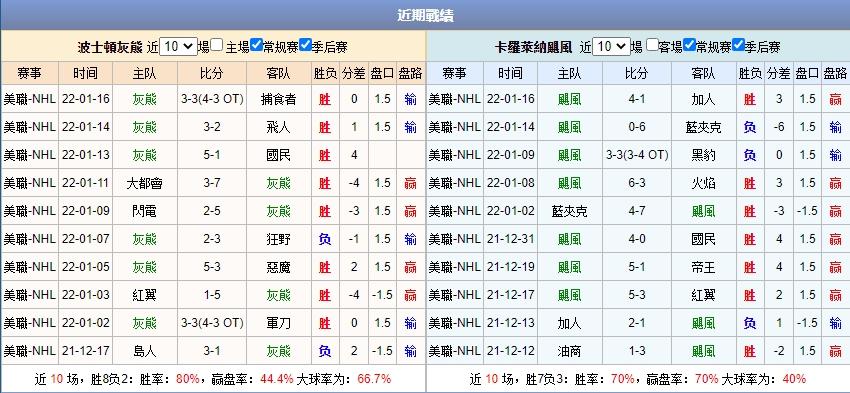Click 油商 home team in right table
Screen dimensions: 850x393
click(569, 351)
